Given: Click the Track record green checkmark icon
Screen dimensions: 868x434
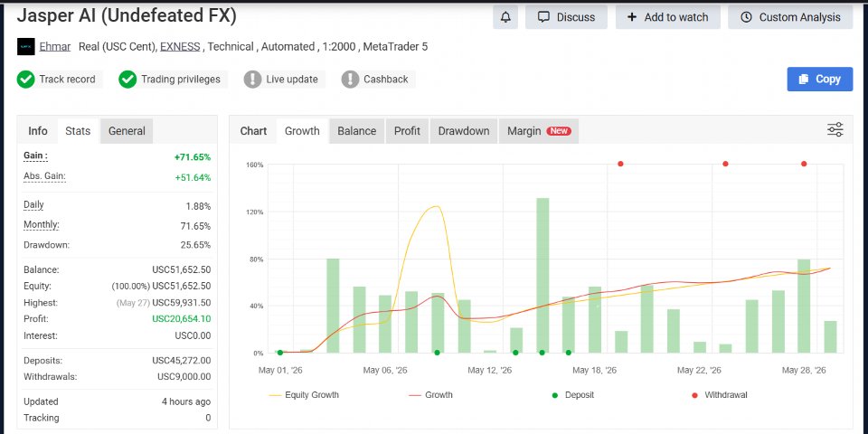Looking at the screenshot, I should click(x=25, y=80).
